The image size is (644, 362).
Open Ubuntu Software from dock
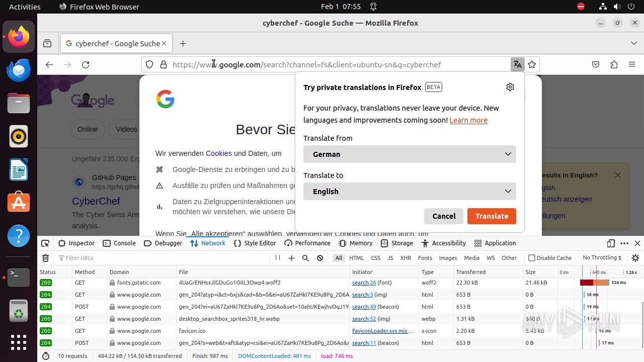click(19, 202)
